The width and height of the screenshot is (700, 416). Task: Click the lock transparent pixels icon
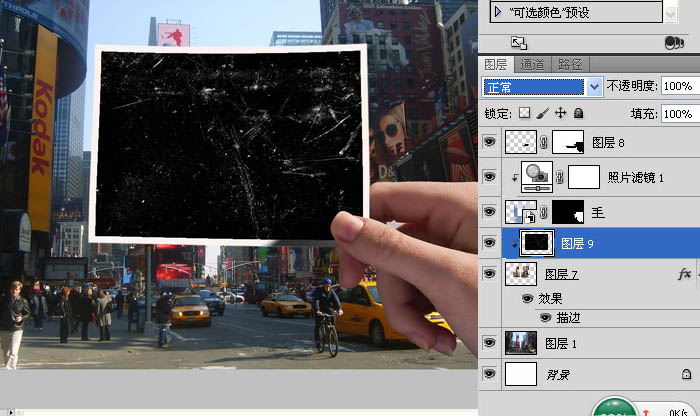(525, 113)
